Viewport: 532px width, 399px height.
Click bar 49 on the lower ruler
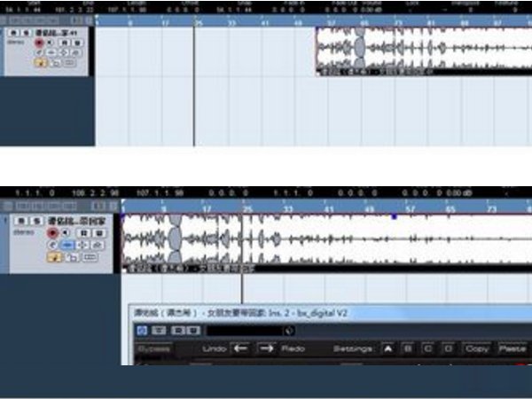point(369,209)
